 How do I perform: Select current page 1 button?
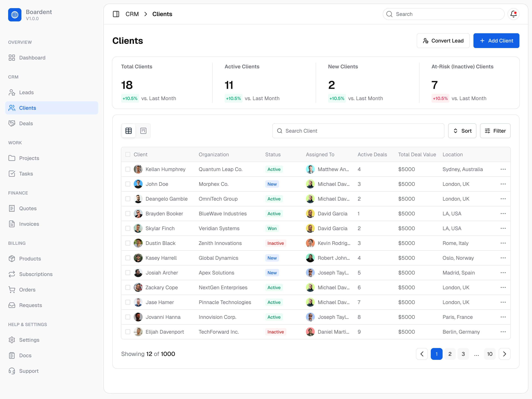tap(436, 354)
